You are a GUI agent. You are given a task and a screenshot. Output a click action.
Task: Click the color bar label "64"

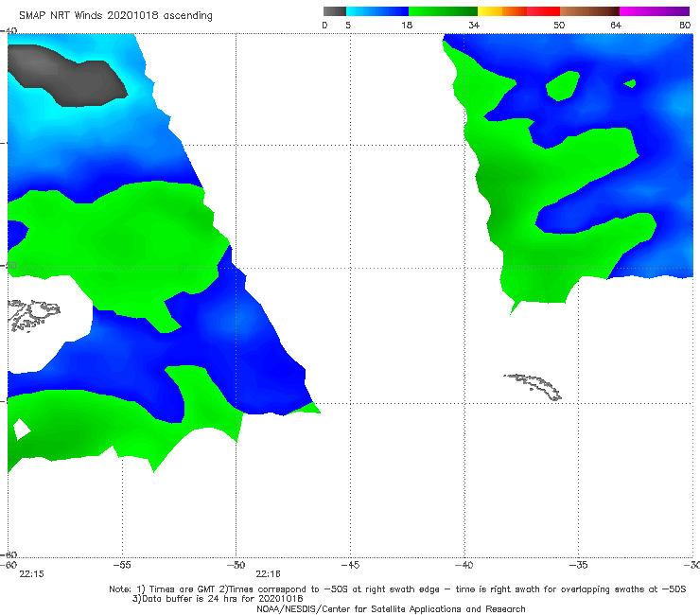pos(616,26)
